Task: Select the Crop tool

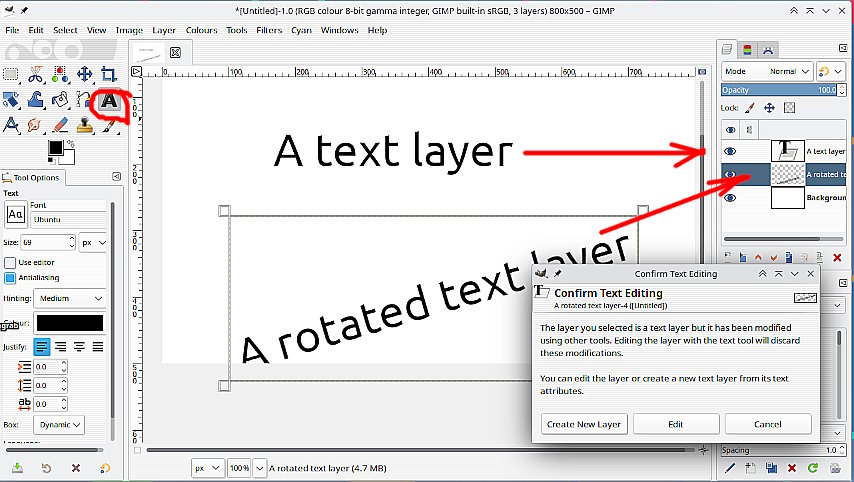Action: click(109, 74)
